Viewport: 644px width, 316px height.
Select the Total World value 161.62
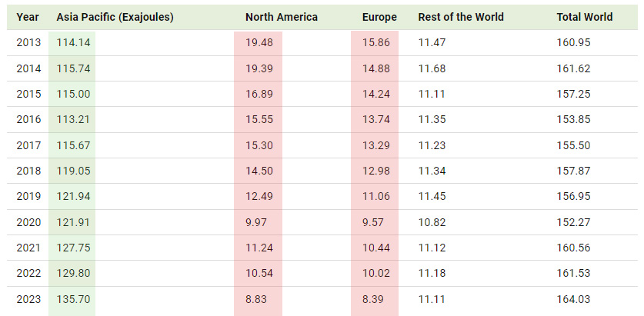click(x=573, y=68)
